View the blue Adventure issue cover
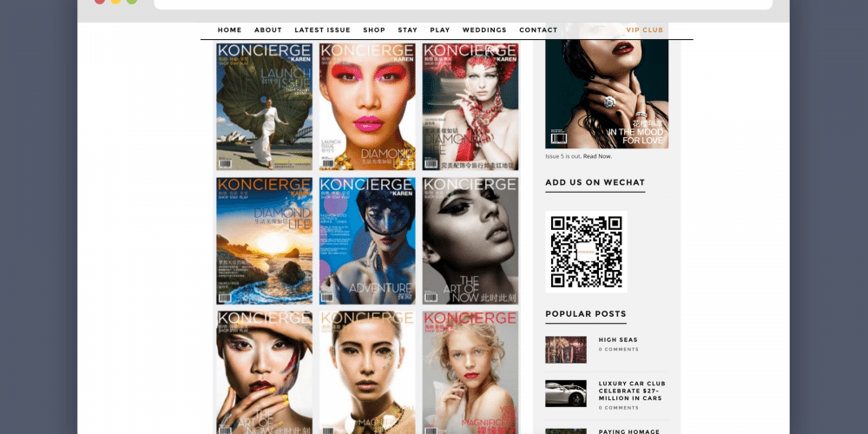Screen dimensions: 868x434 (x=367, y=240)
